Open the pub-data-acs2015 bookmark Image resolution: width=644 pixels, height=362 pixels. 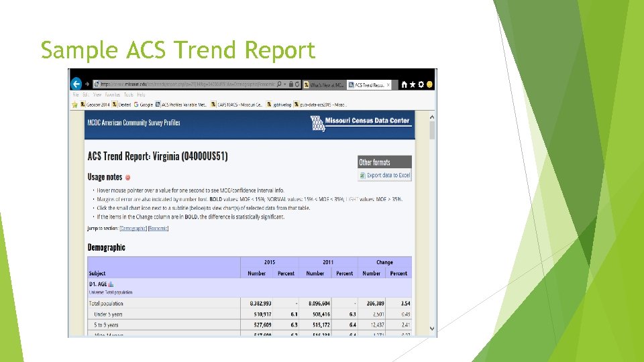pos(321,105)
